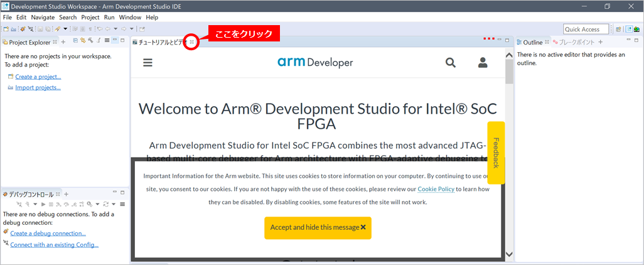
Task: Click the plus button beside デバッグコントロール tab
Action: tap(66, 194)
